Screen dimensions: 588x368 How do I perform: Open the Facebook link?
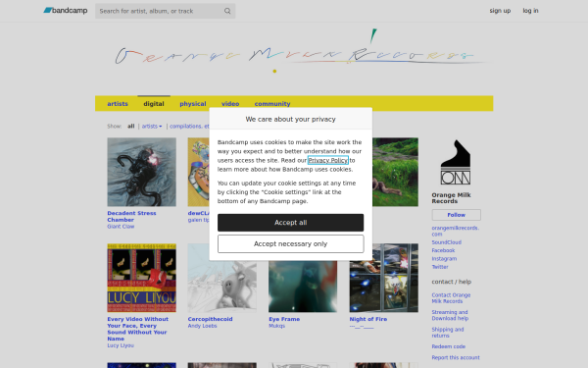click(443, 250)
